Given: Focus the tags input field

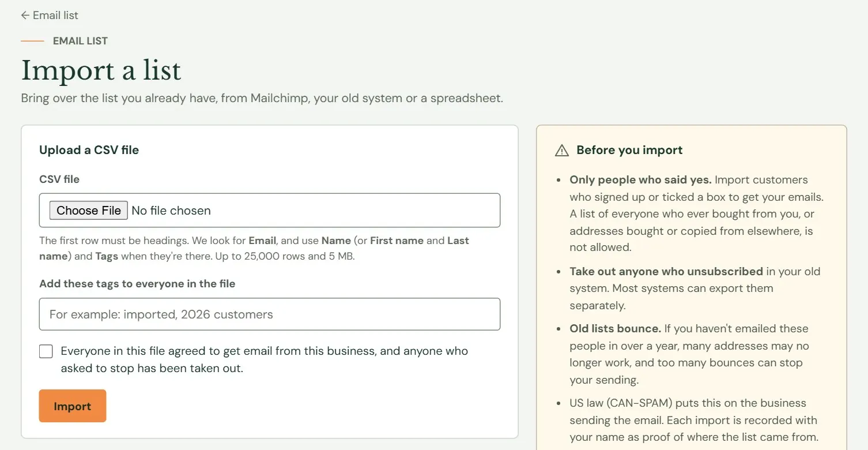Looking at the screenshot, I should (270, 314).
